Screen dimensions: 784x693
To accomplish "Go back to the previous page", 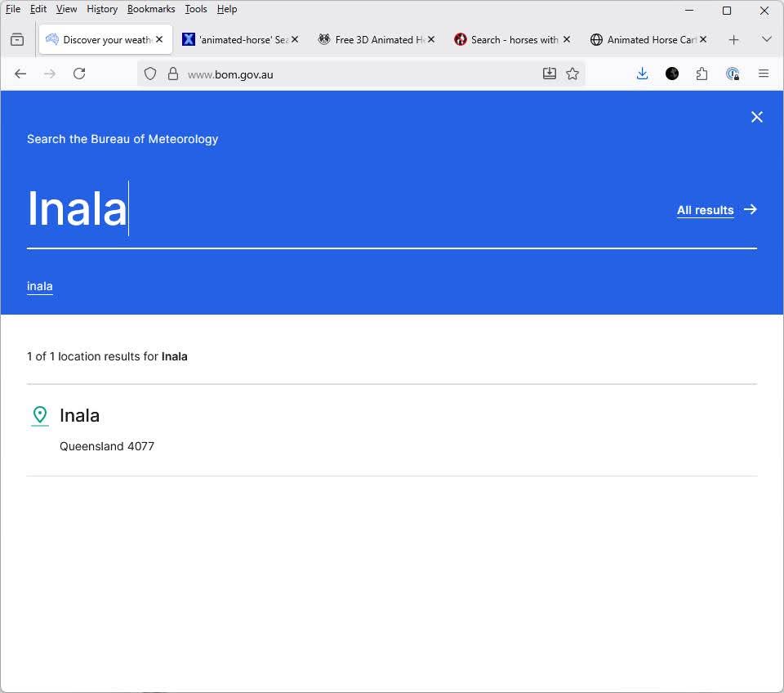I will tap(20, 74).
